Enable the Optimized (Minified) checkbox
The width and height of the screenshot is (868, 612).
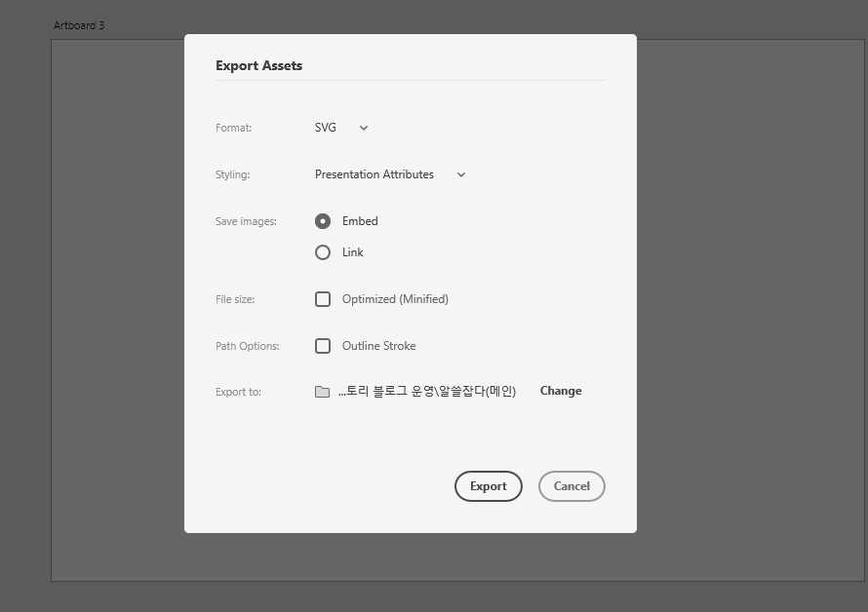(x=323, y=299)
